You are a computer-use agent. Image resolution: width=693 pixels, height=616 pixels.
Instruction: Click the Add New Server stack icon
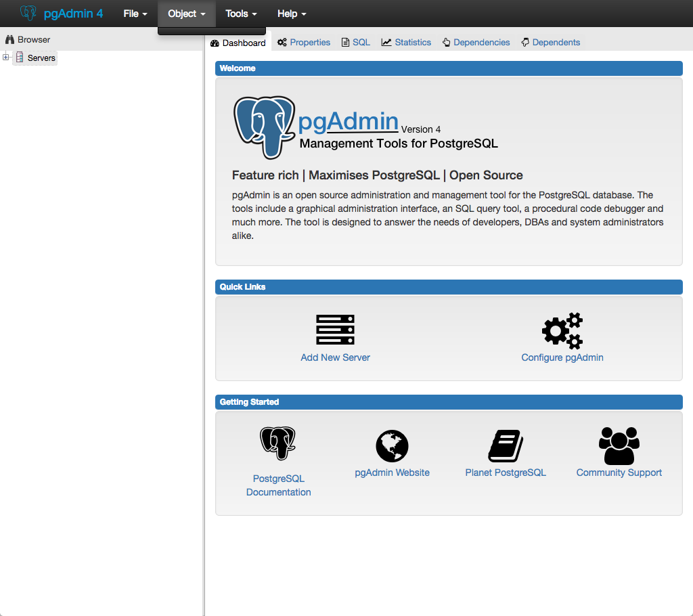coord(335,330)
